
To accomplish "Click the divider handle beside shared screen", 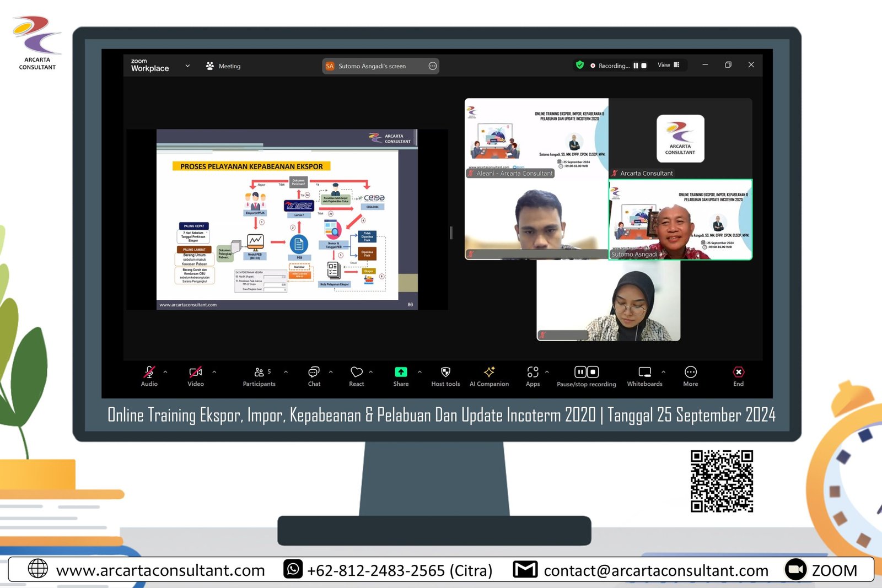I will pyautogui.click(x=451, y=233).
